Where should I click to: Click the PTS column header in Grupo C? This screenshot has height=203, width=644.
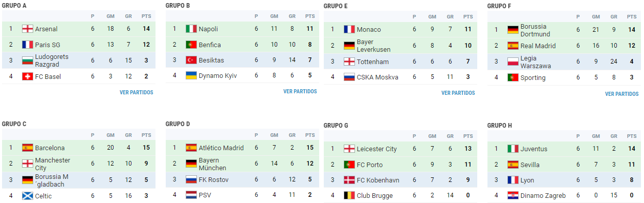(146, 135)
